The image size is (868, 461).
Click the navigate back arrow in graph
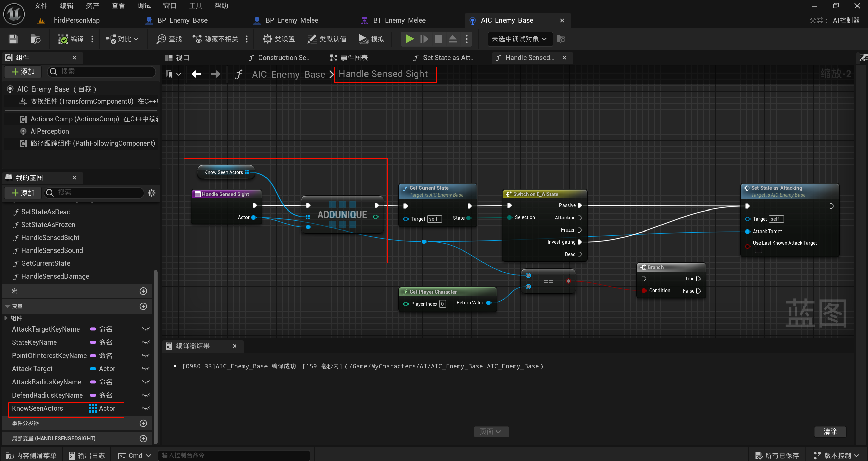tap(196, 74)
